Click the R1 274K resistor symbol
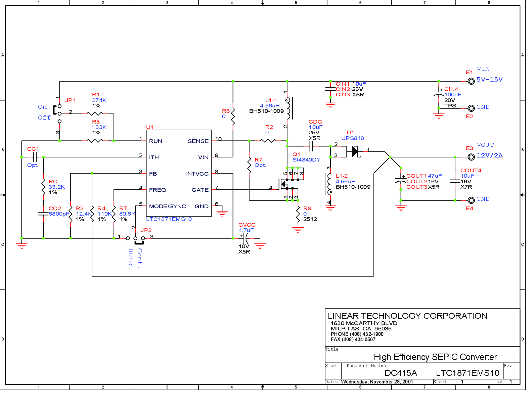The width and height of the screenshot is (532, 411). tap(95, 113)
